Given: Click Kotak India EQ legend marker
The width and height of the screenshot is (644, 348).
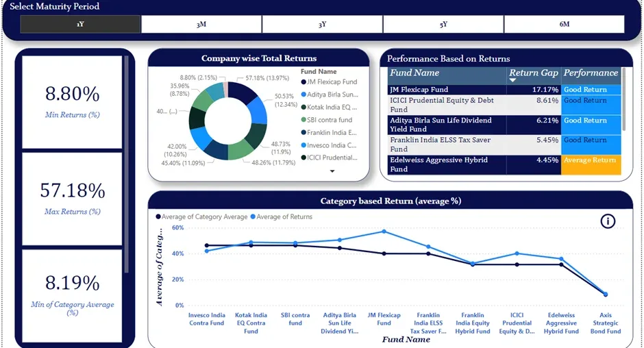Looking at the screenshot, I should tap(303, 108).
